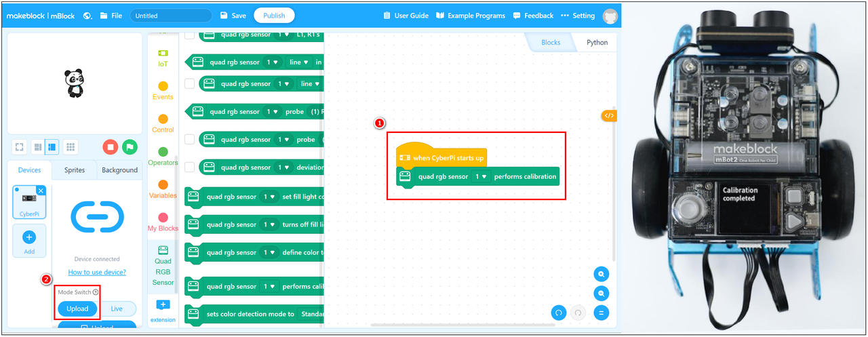Open '1' dropdown in 'turns off fill' block
This screenshot has height=337, width=868.
[x=269, y=224]
